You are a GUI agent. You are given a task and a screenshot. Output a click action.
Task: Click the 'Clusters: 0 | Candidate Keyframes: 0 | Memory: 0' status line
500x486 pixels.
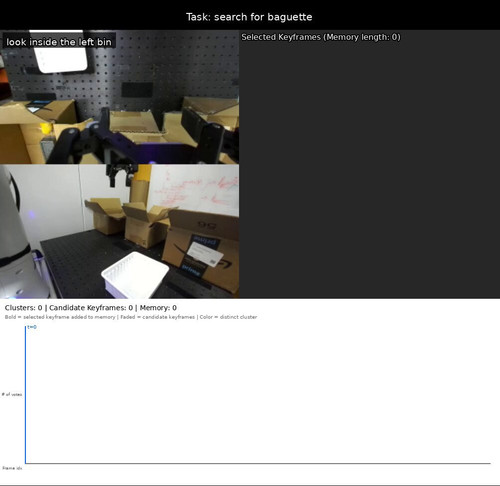pyautogui.click(x=91, y=308)
